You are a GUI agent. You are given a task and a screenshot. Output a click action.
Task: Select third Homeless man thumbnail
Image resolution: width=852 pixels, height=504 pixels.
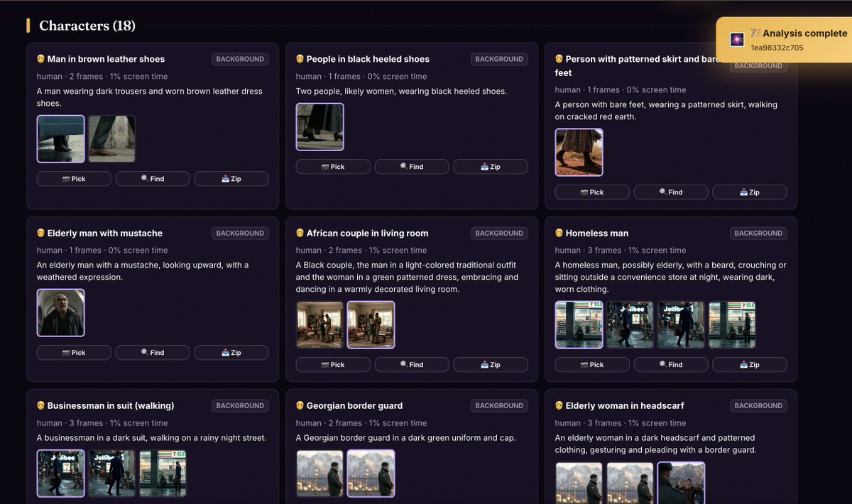(682, 325)
